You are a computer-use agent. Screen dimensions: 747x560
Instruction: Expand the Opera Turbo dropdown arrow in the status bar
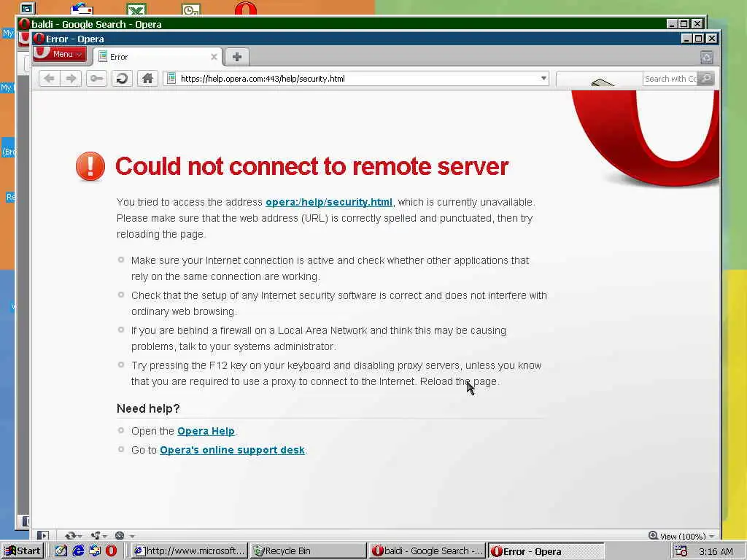coord(133,536)
